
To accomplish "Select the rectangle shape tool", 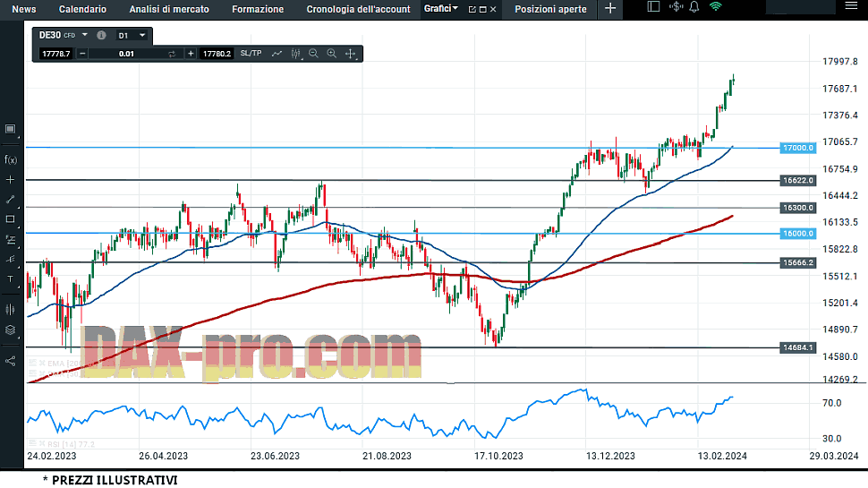I will [x=10, y=219].
